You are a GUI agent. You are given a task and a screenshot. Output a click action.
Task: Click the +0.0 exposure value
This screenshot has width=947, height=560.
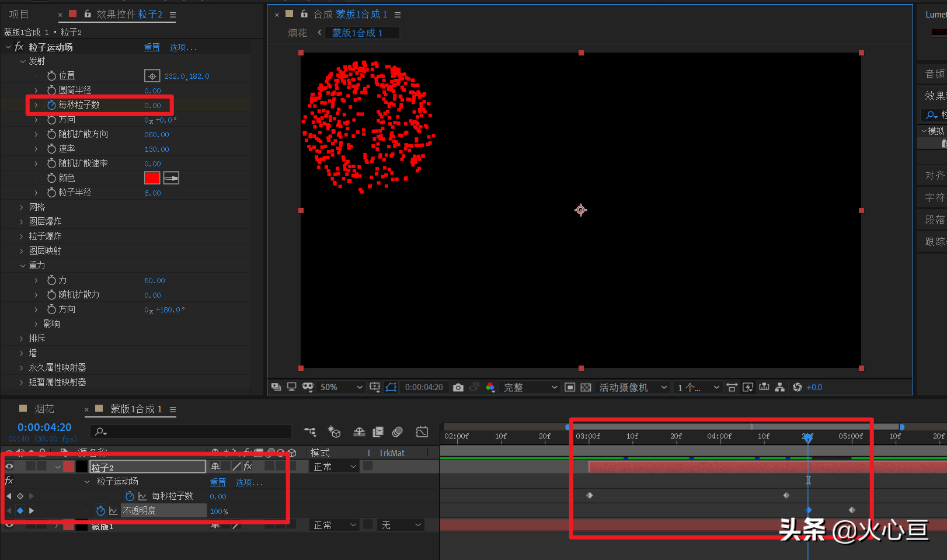point(814,387)
